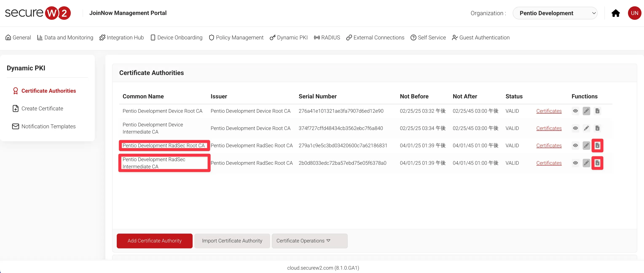View Device Intermediate CA eye icon

pos(575,128)
